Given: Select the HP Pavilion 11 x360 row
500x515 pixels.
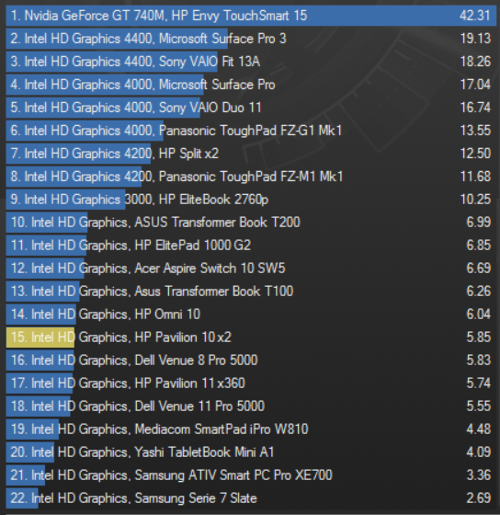Looking at the screenshot, I should click(x=251, y=383).
